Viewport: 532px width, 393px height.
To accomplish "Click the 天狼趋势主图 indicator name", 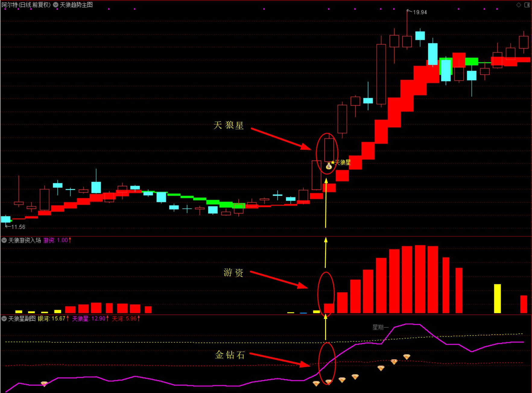I will (x=76, y=5).
